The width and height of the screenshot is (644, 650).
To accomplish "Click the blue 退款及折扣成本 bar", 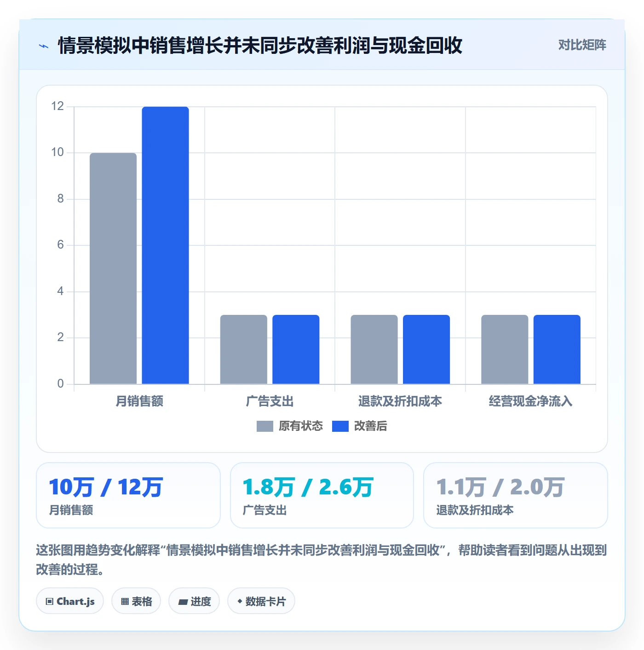I will [x=426, y=349].
